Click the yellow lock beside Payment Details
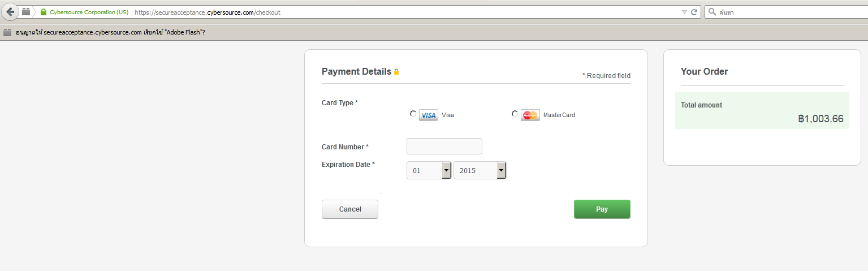Viewport: 868px width, 271px height. coord(396,72)
